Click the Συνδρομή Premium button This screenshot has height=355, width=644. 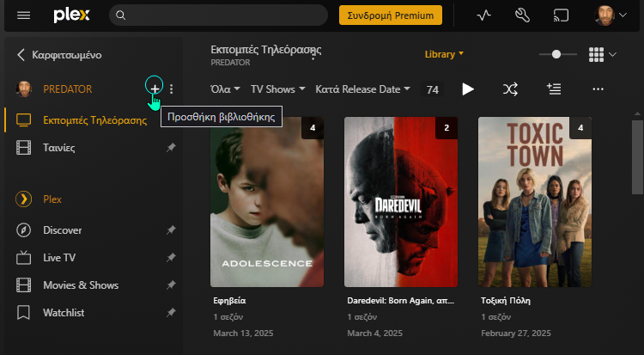coord(391,15)
